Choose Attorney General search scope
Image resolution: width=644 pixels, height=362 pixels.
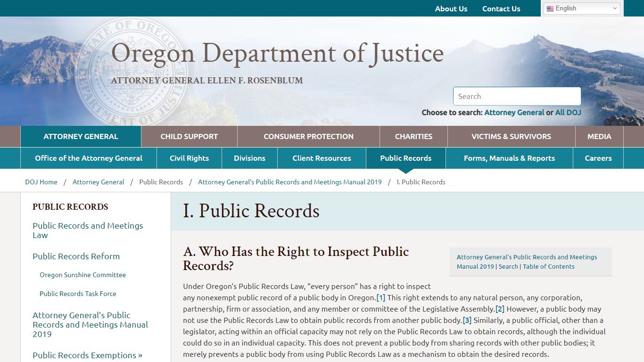pos(514,112)
